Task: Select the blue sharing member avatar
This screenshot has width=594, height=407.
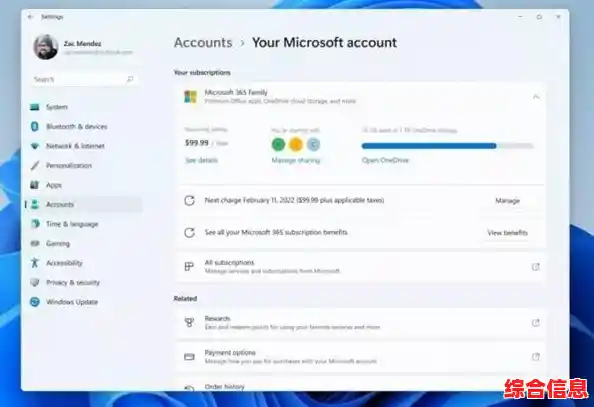Action: coord(313,144)
